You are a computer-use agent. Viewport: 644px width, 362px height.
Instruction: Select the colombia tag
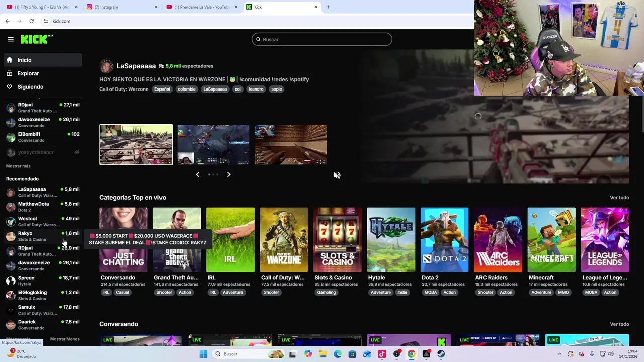coord(187,89)
